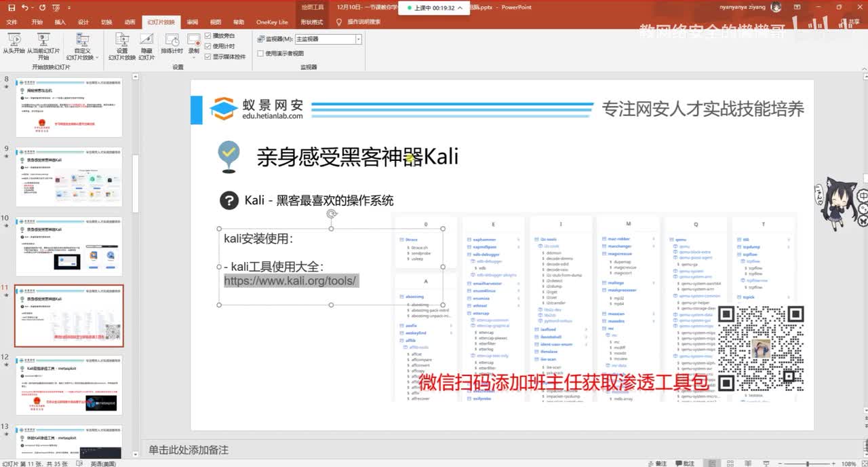Click the question mark icon beside Kali heading

(x=229, y=200)
